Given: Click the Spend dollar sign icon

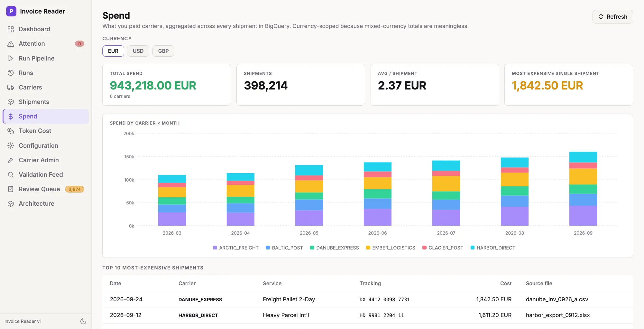Looking at the screenshot, I should (11, 117).
